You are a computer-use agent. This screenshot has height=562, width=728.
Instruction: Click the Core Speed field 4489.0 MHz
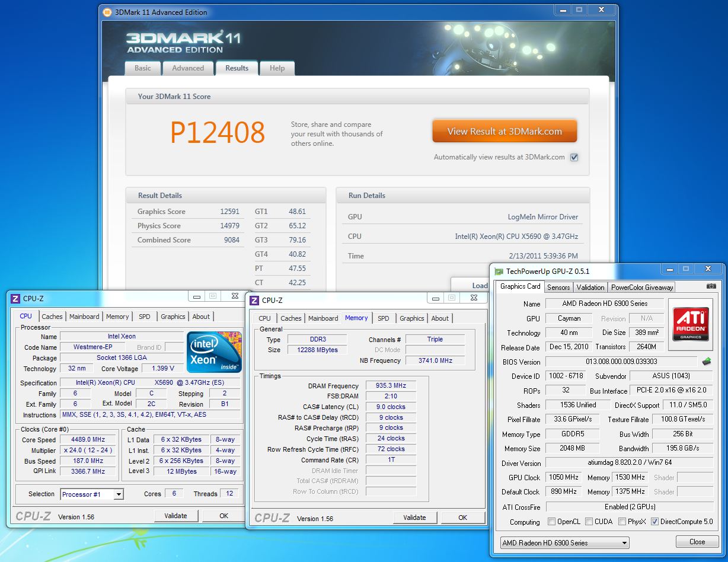click(x=88, y=440)
